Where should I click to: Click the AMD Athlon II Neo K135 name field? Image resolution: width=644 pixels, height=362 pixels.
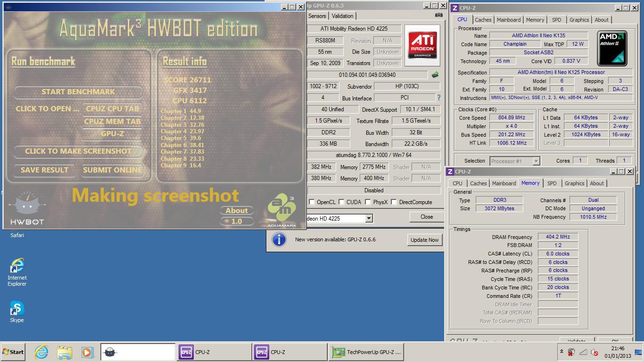click(x=538, y=36)
